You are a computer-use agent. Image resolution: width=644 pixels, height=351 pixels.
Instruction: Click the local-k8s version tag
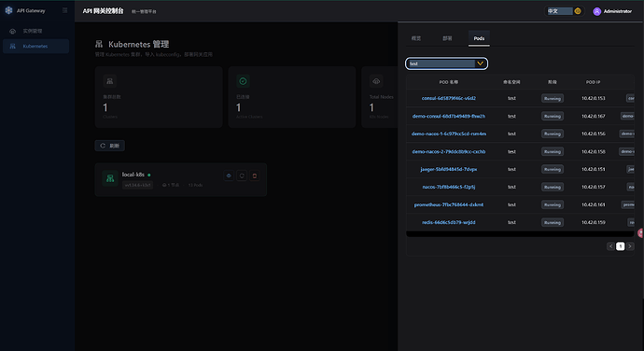pyautogui.click(x=137, y=185)
